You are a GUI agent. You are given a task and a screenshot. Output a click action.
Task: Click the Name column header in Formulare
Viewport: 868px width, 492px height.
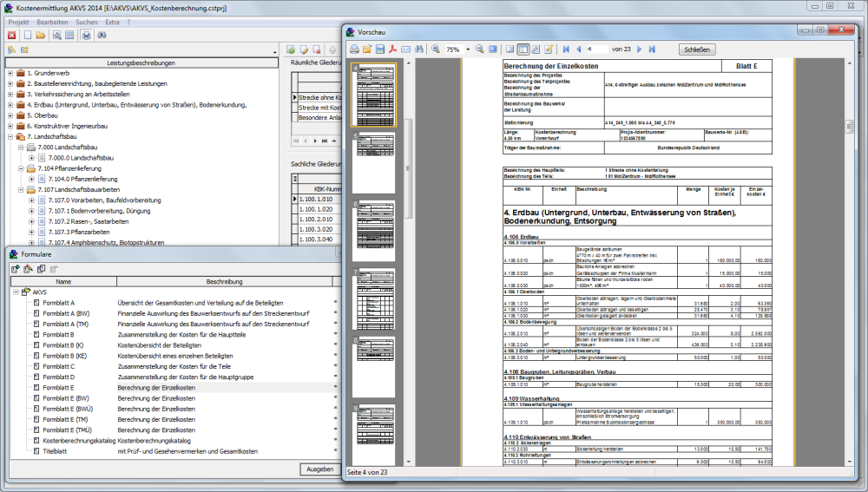tap(63, 282)
